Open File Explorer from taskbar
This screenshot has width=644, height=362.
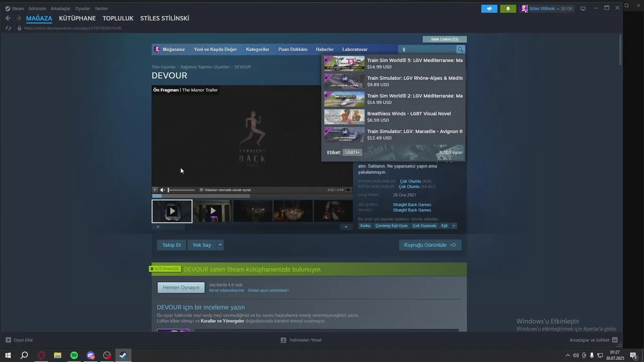(x=58, y=355)
